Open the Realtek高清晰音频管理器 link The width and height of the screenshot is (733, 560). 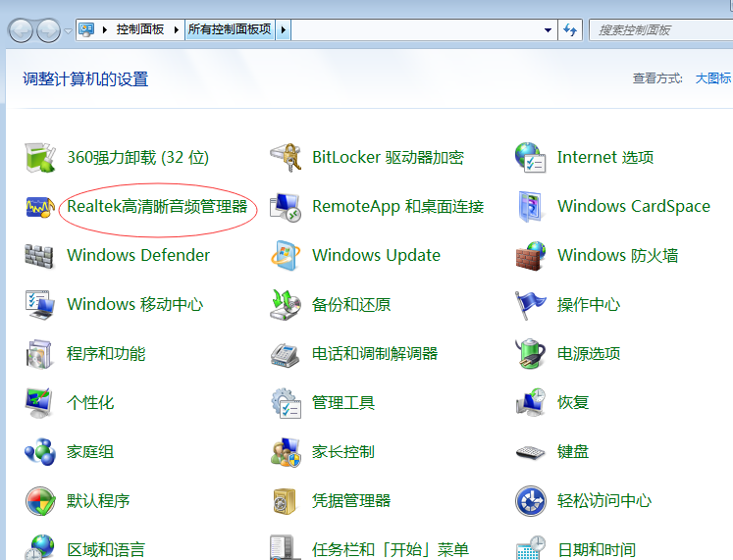pyautogui.click(x=157, y=206)
